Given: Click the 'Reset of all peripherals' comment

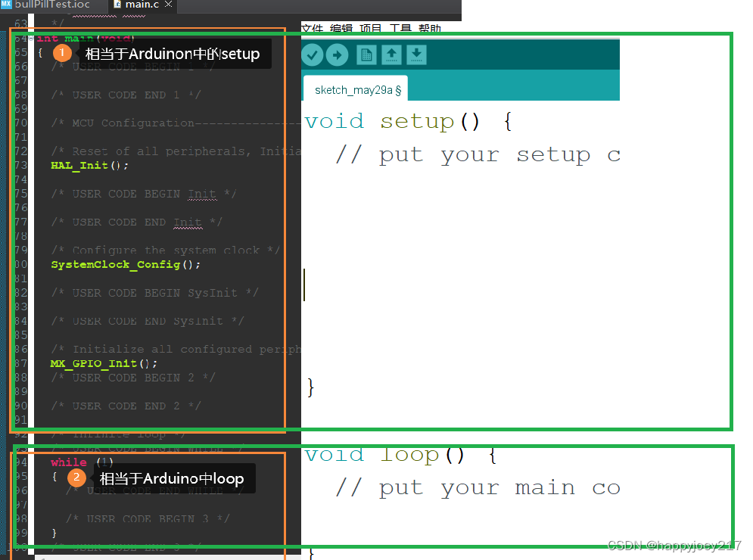Looking at the screenshot, I should click(x=176, y=151).
